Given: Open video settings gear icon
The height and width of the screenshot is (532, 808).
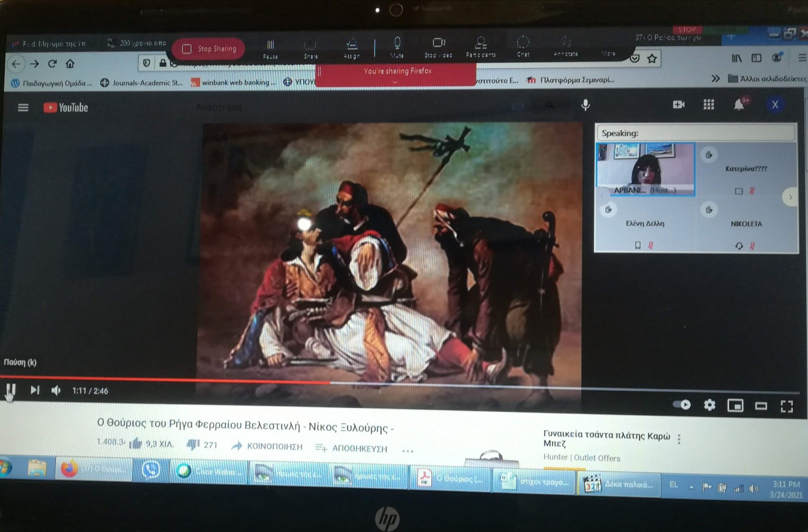Looking at the screenshot, I should 709,405.
